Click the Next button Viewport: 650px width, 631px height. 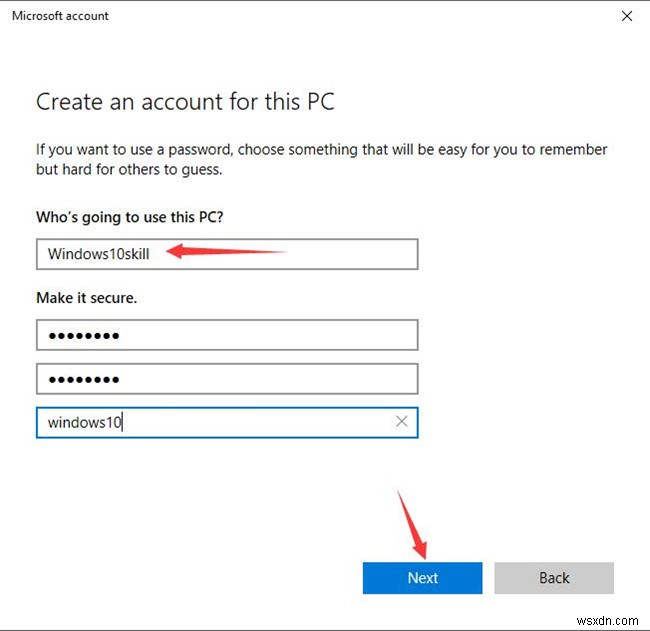point(422,578)
